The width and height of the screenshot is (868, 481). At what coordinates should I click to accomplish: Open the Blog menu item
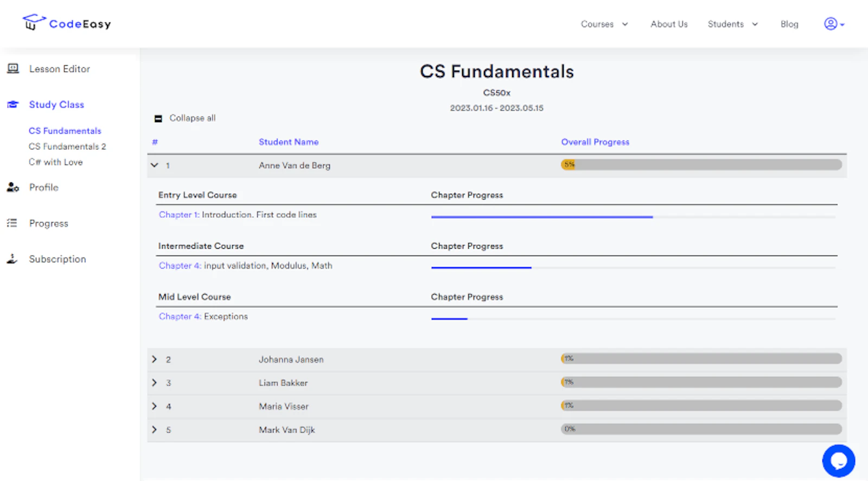pyautogui.click(x=789, y=24)
